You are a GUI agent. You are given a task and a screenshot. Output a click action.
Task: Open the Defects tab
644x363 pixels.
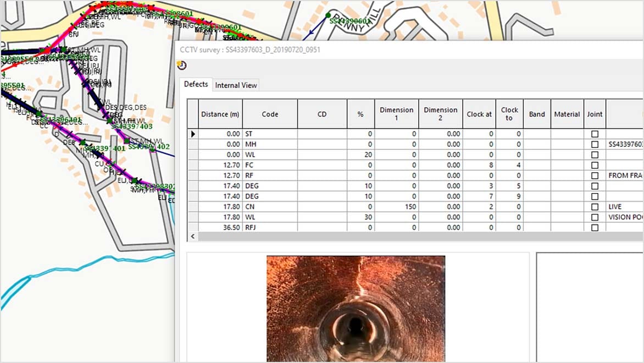[196, 84]
